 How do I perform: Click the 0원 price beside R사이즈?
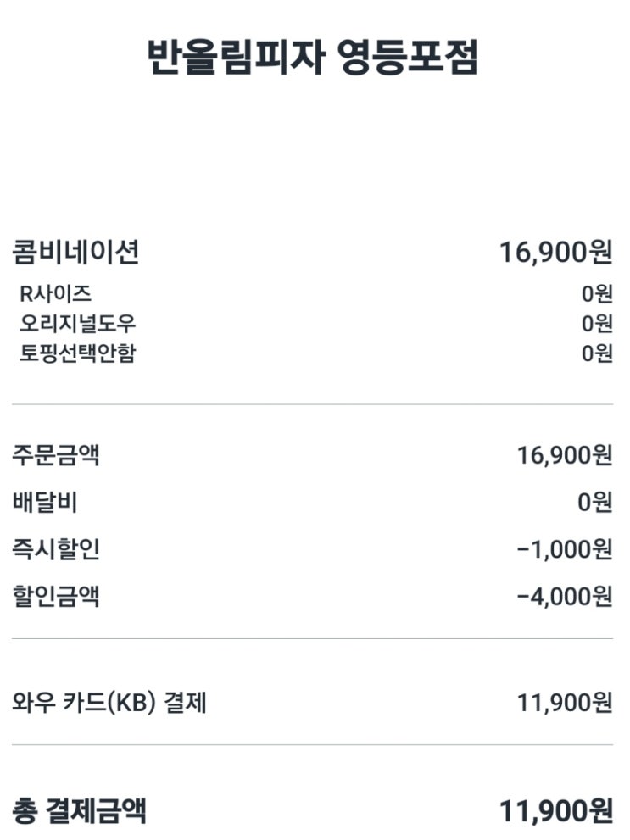click(x=596, y=294)
